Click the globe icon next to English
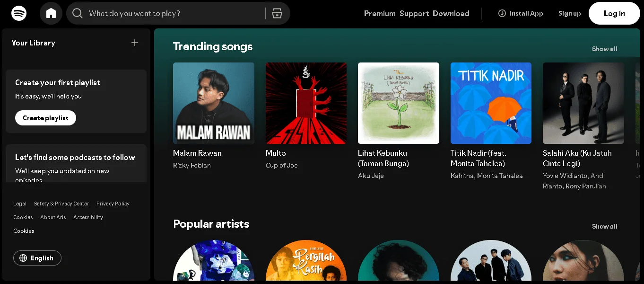644x284 pixels. click(24, 258)
